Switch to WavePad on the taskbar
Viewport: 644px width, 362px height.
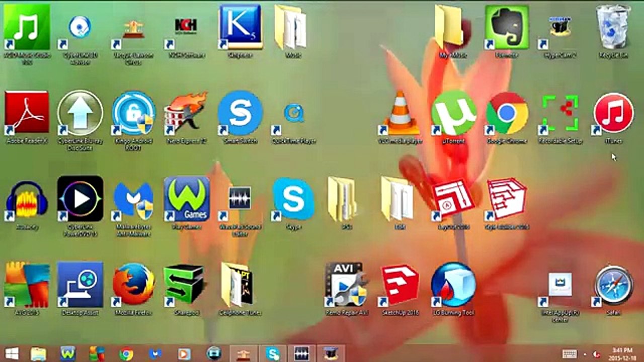(301, 353)
